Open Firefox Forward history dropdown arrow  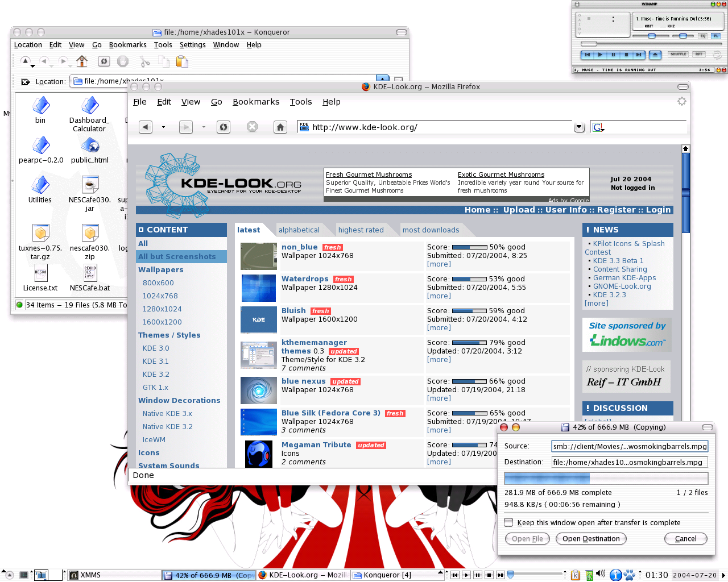pyautogui.click(x=204, y=127)
